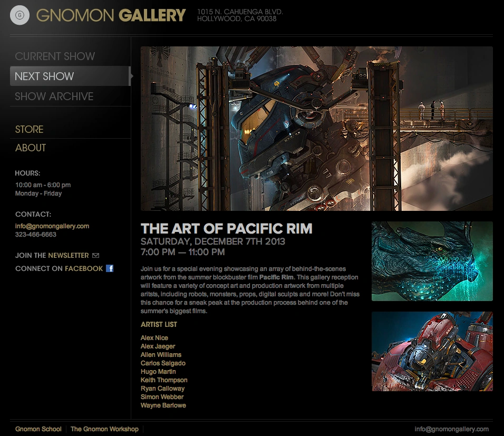Screen dimensions: 504x436
Task: Open the Current Show page
Action: pos(55,56)
